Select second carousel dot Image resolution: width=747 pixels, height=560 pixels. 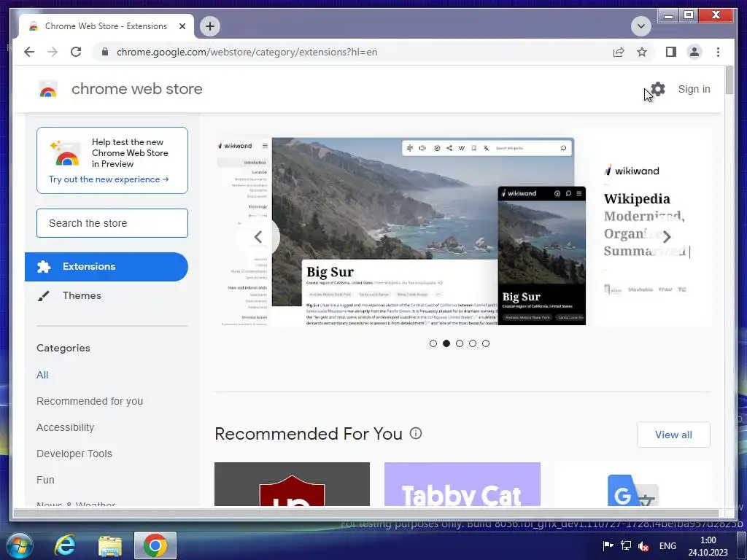[x=446, y=343]
